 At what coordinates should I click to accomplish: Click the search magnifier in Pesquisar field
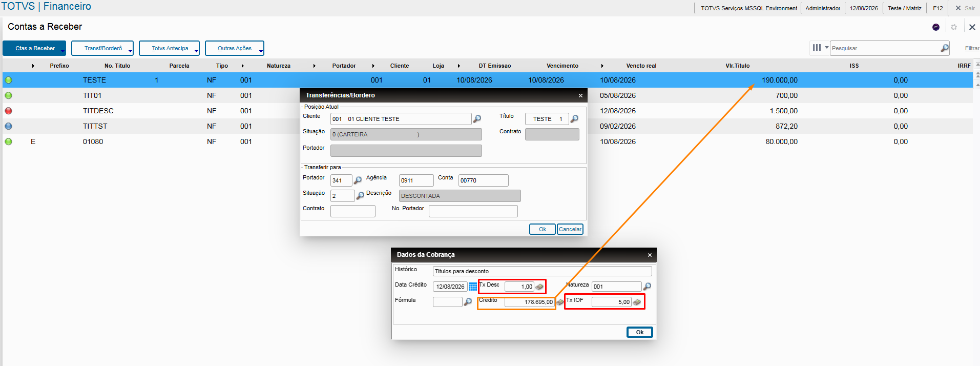click(x=945, y=48)
